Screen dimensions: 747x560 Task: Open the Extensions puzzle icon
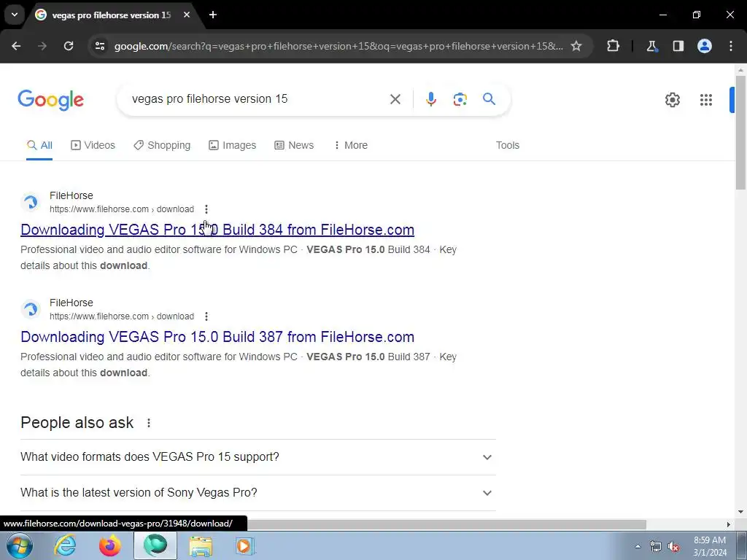click(613, 46)
